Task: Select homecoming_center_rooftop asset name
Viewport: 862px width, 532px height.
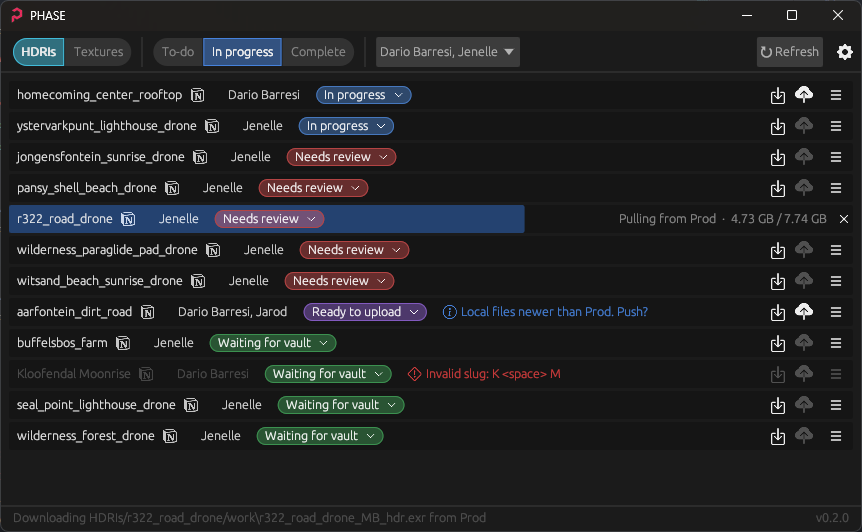Action: pos(100,95)
